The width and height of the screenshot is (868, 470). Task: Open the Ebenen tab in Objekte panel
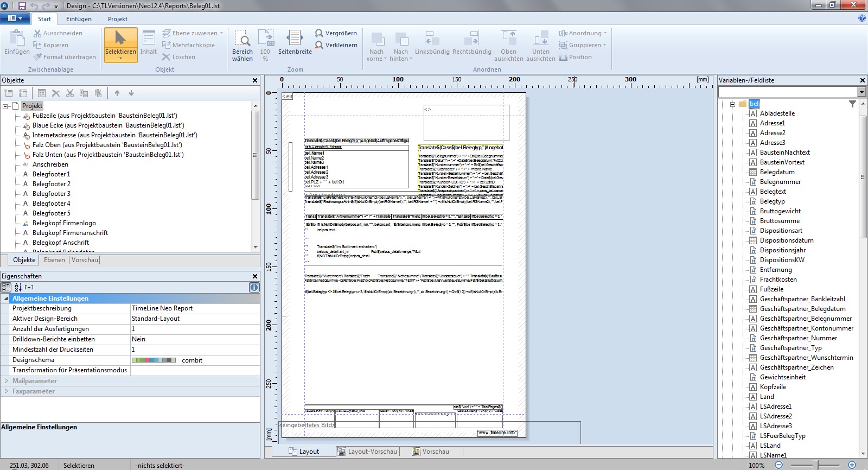pyautogui.click(x=54, y=260)
